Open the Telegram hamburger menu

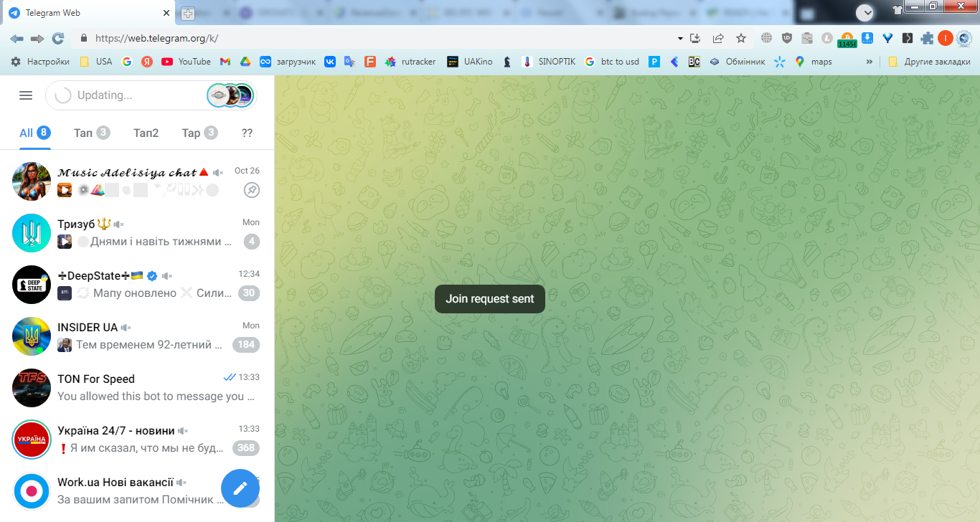coord(26,95)
